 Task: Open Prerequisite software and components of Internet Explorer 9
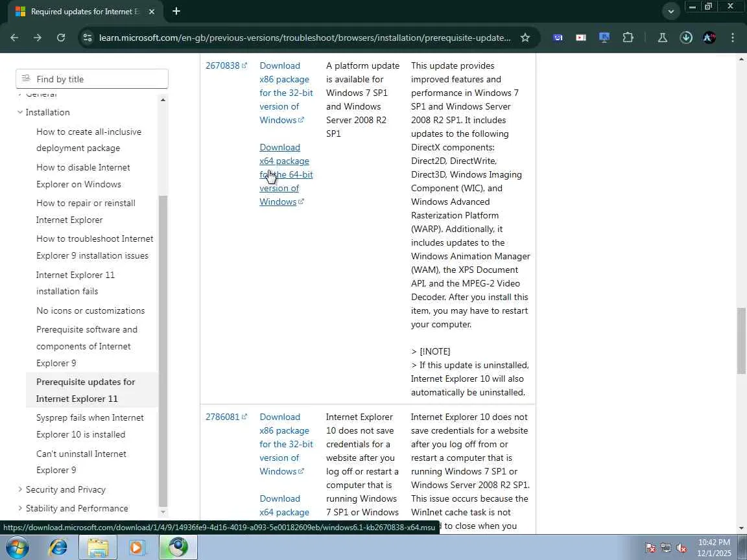pyautogui.click(x=87, y=346)
